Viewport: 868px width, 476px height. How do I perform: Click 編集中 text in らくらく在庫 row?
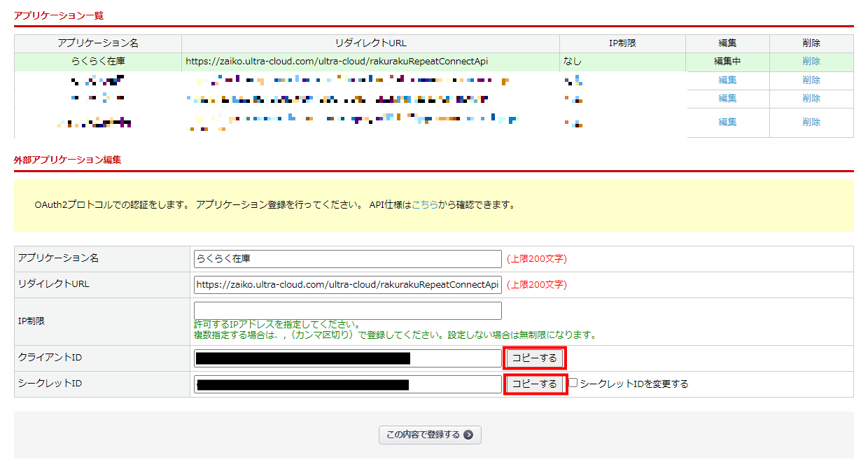tap(727, 62)
